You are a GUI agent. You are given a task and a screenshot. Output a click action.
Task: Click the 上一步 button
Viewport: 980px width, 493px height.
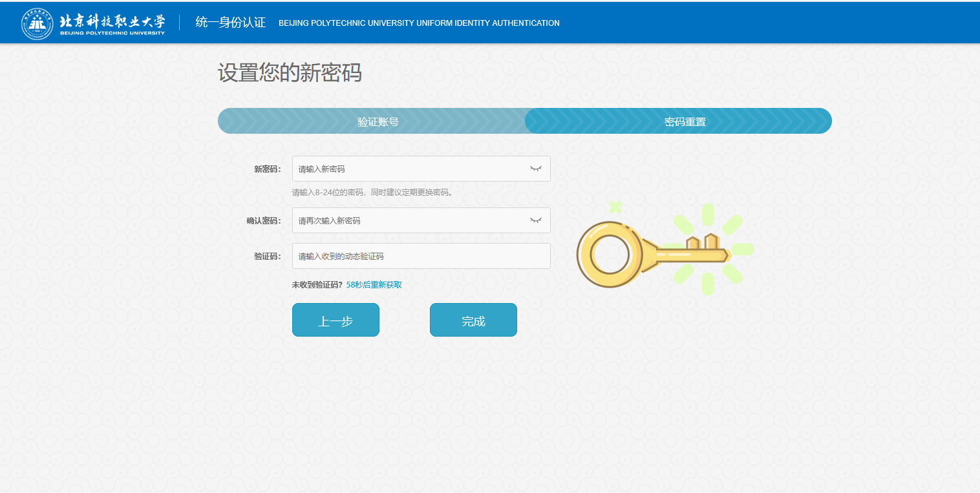pyautogui.click(x=336, y=320)
